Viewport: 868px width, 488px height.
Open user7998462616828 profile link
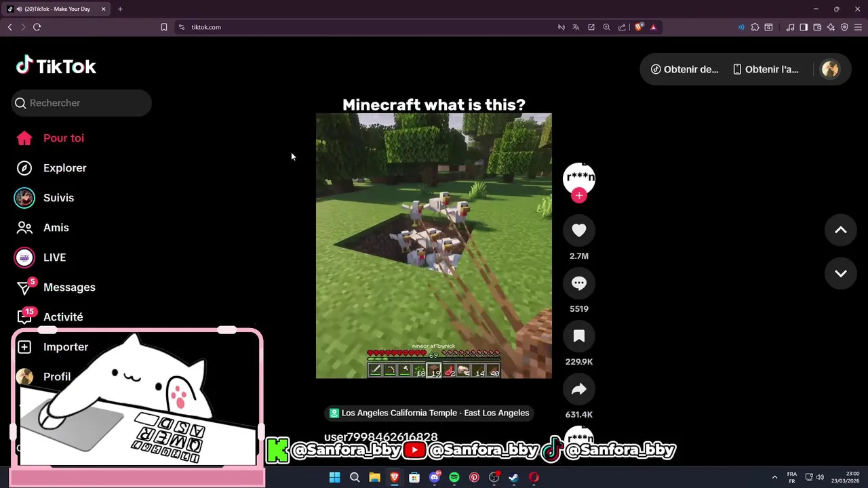coord(380,436)
